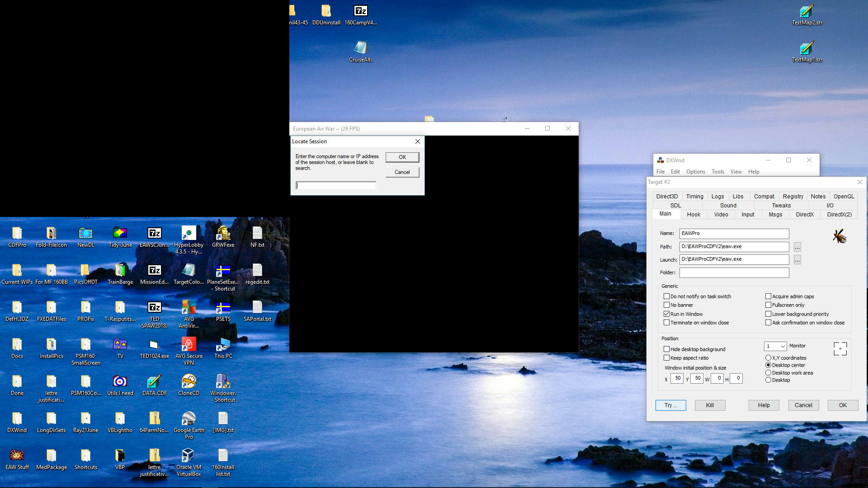
Task: Launch TED1024.exe from the desktop
Action: 154,348
